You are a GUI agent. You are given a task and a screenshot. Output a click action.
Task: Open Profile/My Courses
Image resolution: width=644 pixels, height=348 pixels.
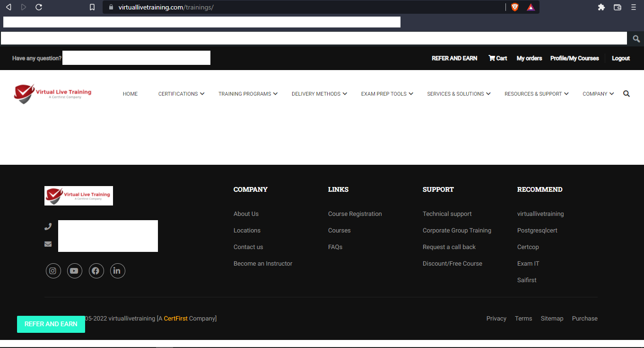[574, 58]
